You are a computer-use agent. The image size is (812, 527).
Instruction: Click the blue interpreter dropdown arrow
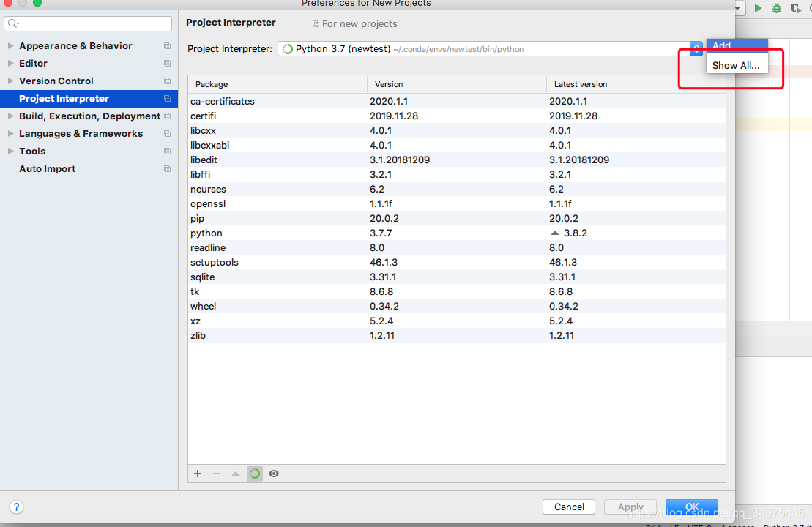click(696, 49)
